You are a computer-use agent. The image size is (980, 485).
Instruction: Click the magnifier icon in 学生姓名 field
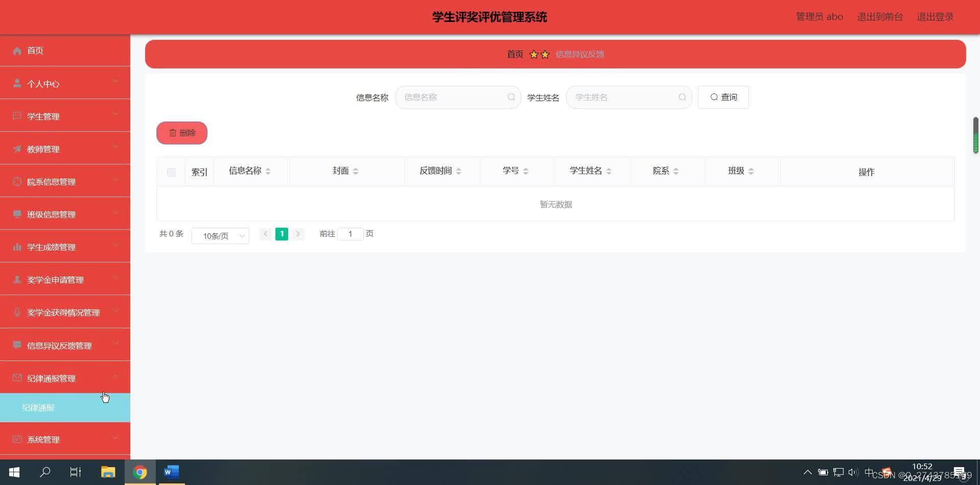[x=682, y=97]
